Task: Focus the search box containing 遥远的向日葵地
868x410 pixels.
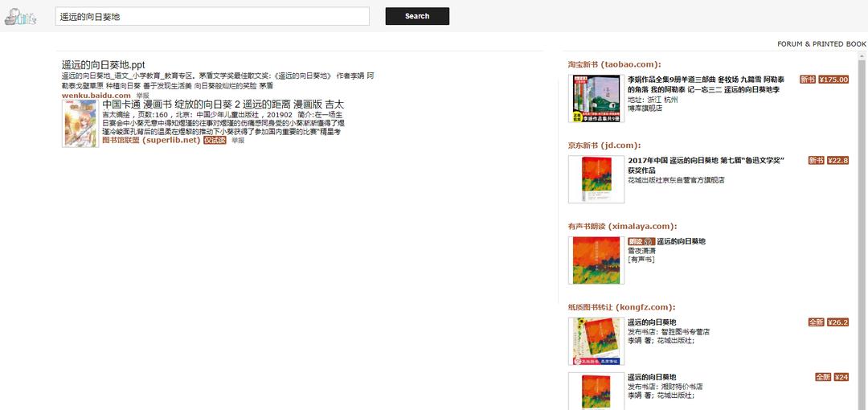Action: [x=212, y=17]
